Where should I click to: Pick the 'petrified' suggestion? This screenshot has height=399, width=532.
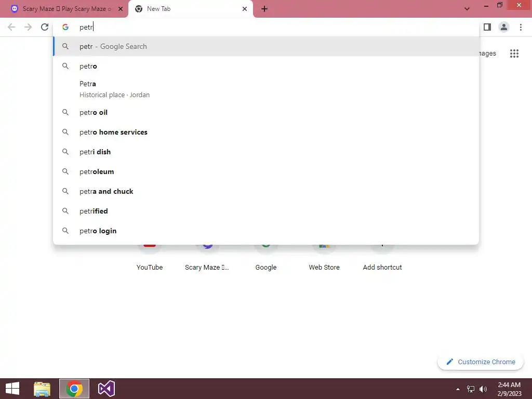[267, 211]
